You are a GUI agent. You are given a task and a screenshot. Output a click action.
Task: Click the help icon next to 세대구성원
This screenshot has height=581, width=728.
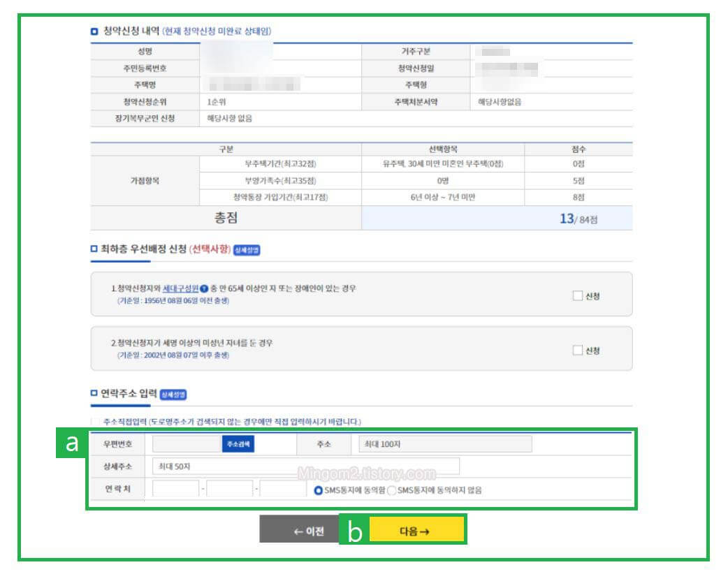pos(203,288)
